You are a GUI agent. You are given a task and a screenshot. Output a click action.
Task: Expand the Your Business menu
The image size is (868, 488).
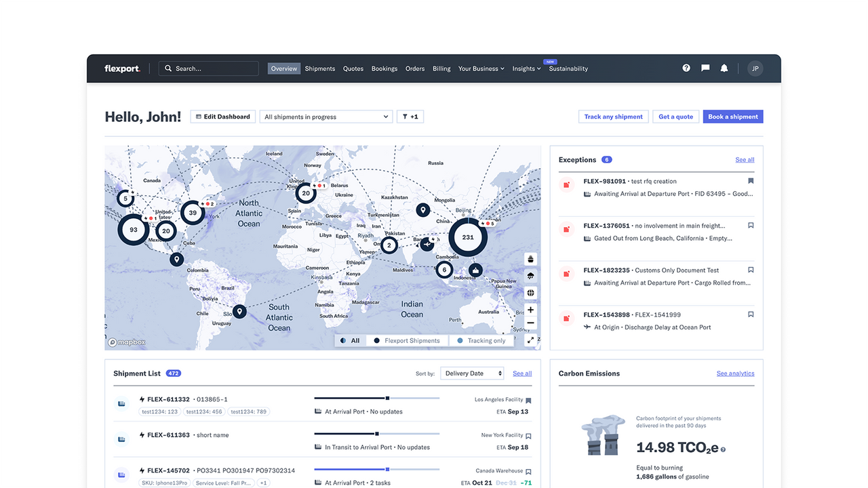coord(481,68)
